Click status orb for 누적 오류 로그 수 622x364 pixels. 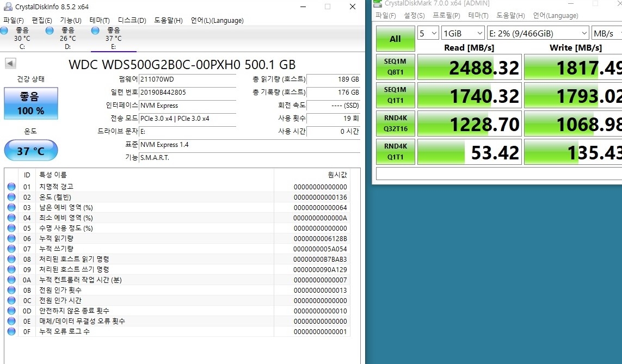click(x=11, y=331)
